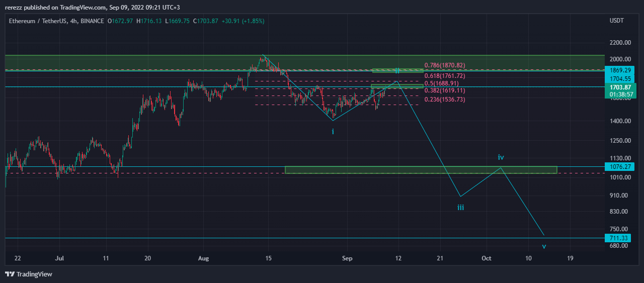Click the 1130.00 price axis label
Viewport: 644px width, 283px height.
click(620, 158)
